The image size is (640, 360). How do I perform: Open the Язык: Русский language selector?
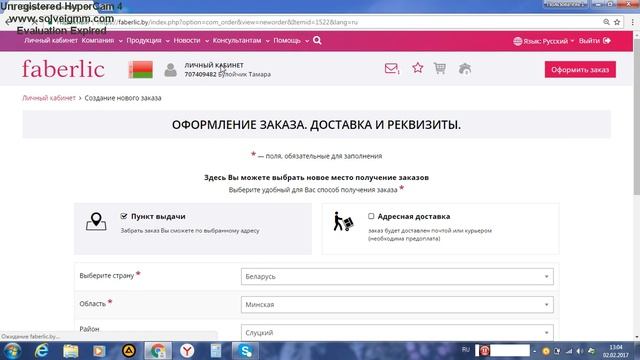point(544,41)
